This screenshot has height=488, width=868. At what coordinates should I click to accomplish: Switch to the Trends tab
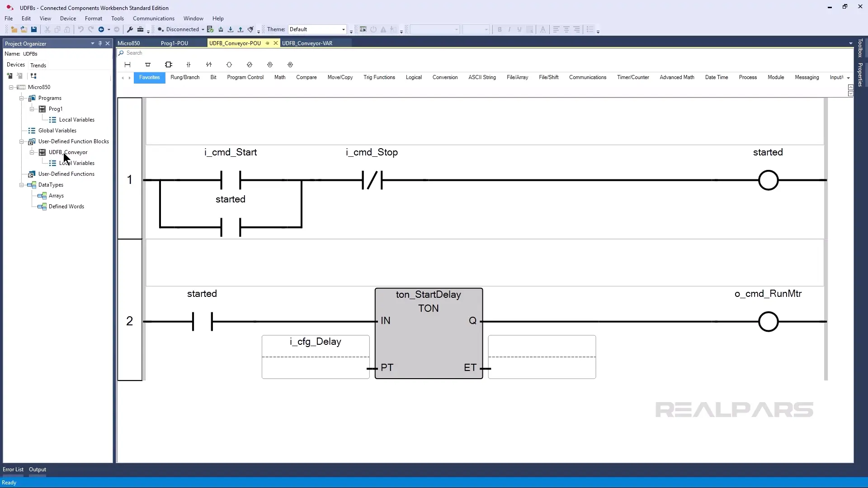[38, 66]
